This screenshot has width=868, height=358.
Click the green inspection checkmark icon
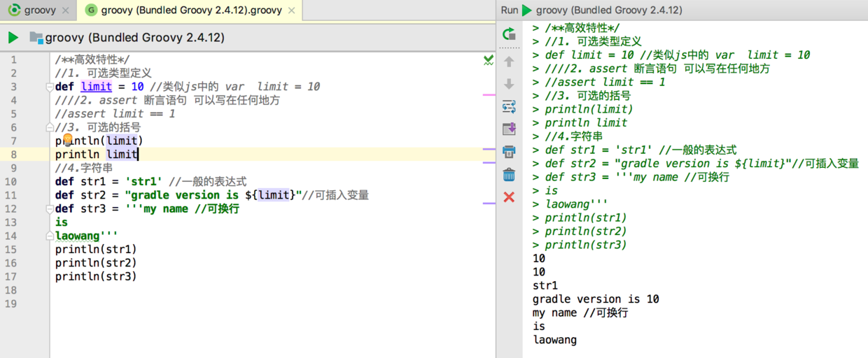tap(489, 61)
